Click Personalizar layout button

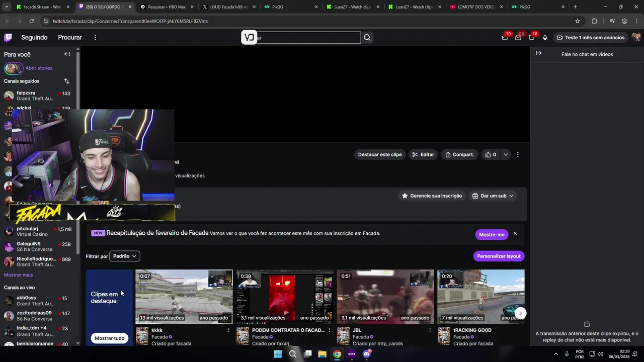[499, 256]
